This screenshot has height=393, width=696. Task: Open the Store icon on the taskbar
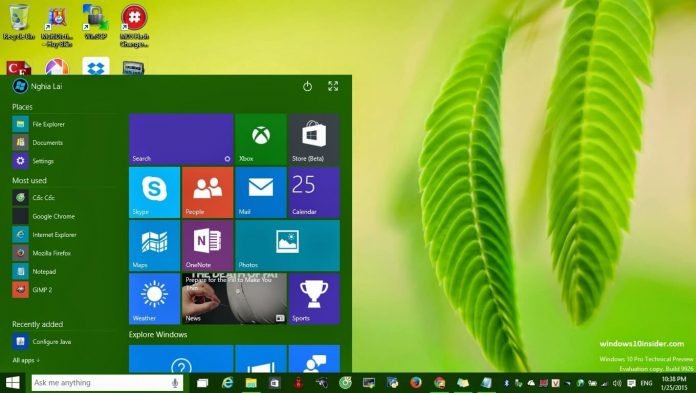(x=275, y=383)
